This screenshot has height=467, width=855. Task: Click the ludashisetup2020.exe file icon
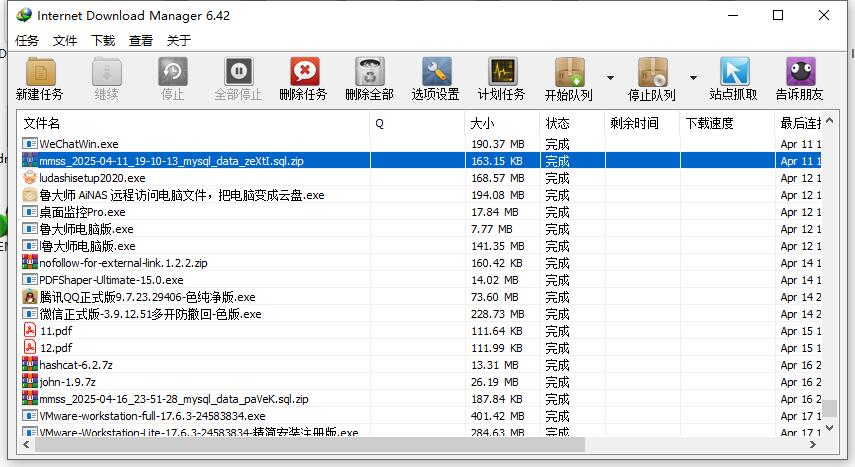tap(29, 177)
